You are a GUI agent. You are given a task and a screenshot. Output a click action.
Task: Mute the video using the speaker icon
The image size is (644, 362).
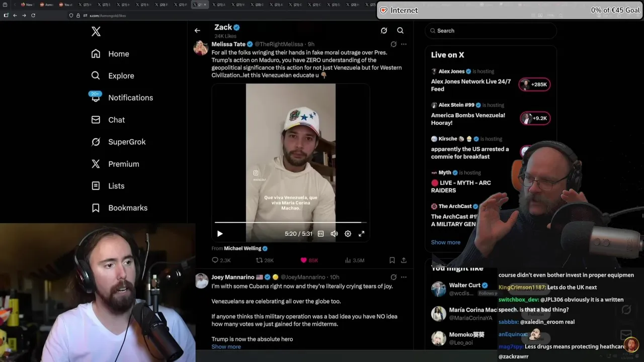pos(334,234)
